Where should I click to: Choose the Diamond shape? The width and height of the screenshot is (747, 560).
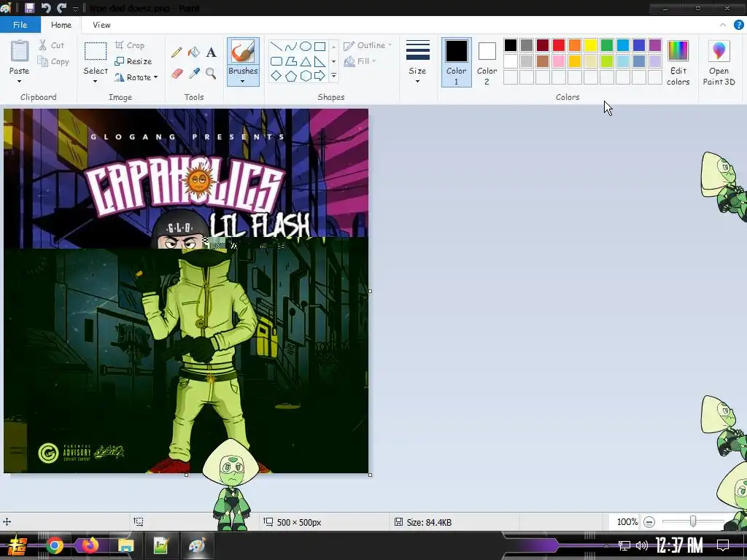tap(276, 76)
